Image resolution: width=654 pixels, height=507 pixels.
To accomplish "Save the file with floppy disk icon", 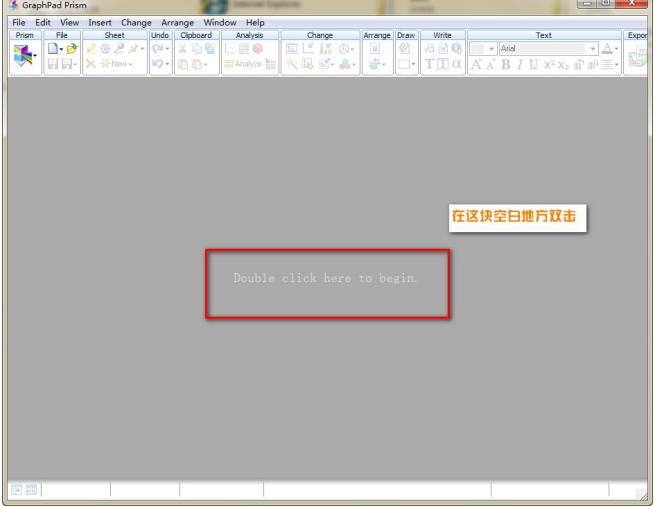I will point(53,64).
